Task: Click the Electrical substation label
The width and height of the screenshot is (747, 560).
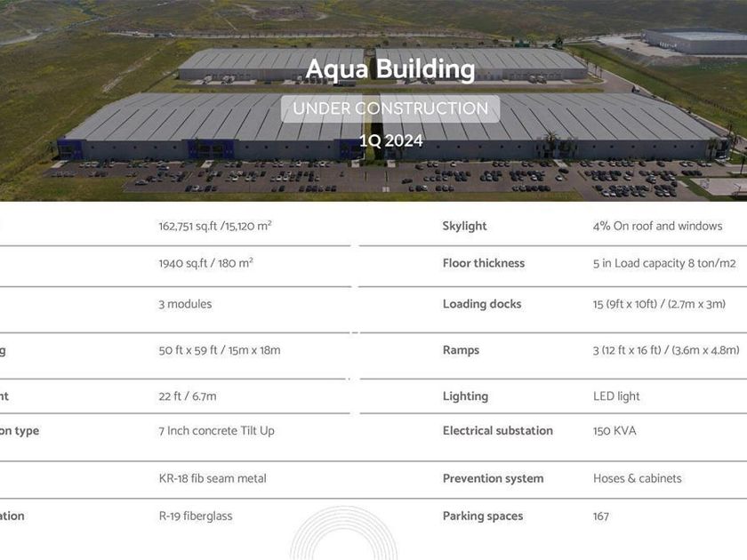Action: pos(497,431)
